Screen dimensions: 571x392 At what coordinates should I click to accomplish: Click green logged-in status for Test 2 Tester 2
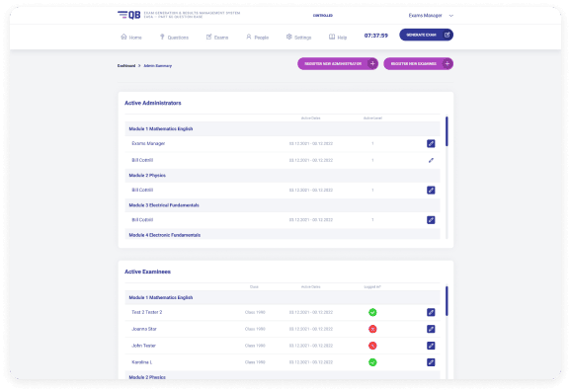tap(372, 312)
